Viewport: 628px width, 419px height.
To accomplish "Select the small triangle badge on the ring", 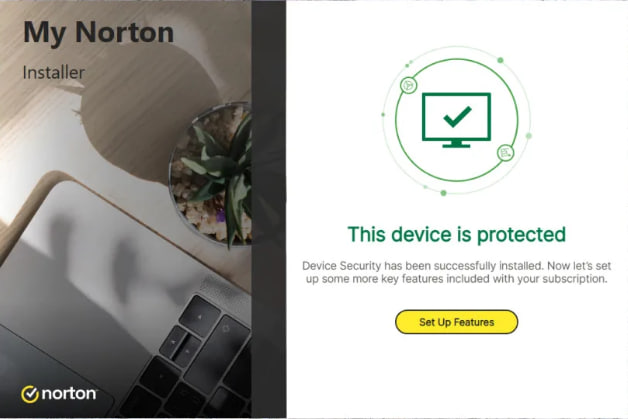I will [409, 85].
